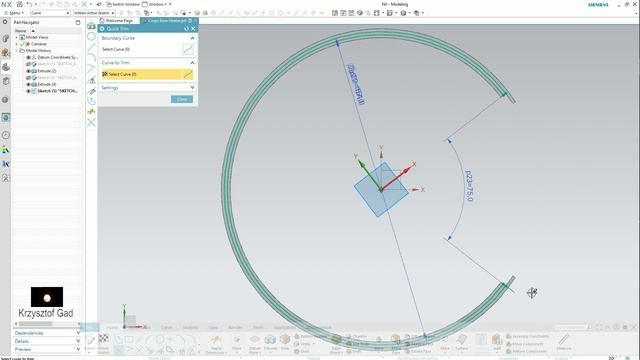The height and width of the screenshot is (360, 640).
Task: Toggle visibility of Extrude (4)
Action: pyautogui.click(x=29, y=84)
